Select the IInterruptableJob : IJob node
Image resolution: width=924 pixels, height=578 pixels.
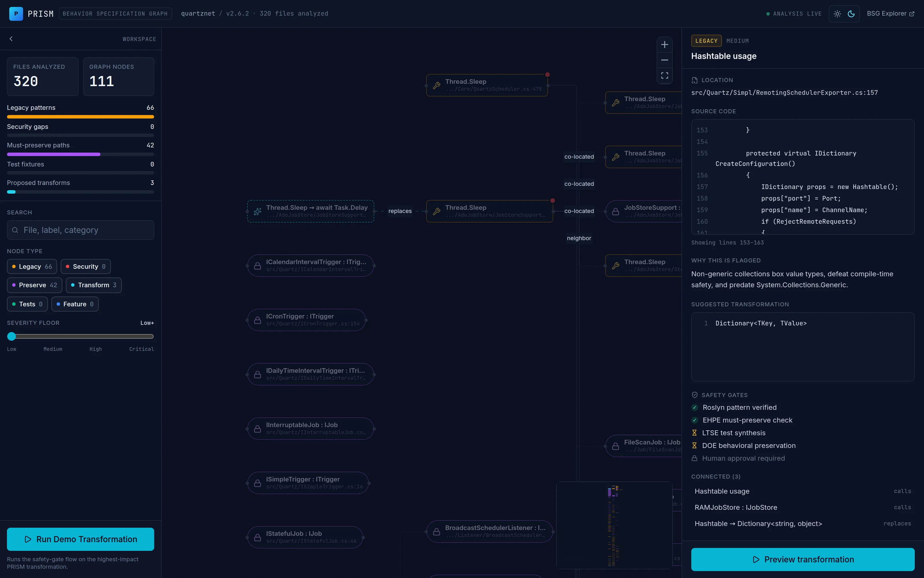310,429
